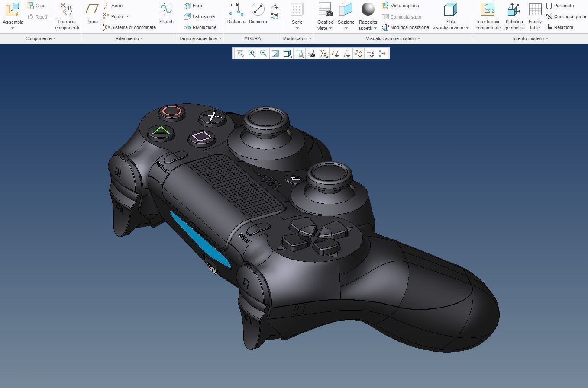The image size is (588, 388).
Task: Expand the Modificatori group
Action: pyautogui.click(x=297, y=38)
